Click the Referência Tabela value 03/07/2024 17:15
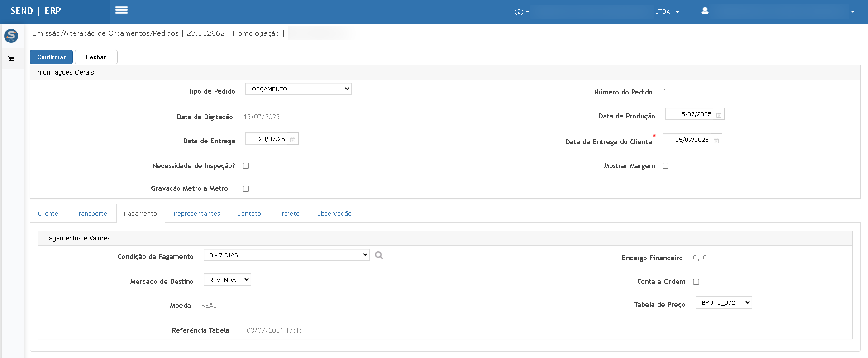Viewport: 868px width, 358px height. 275,330
